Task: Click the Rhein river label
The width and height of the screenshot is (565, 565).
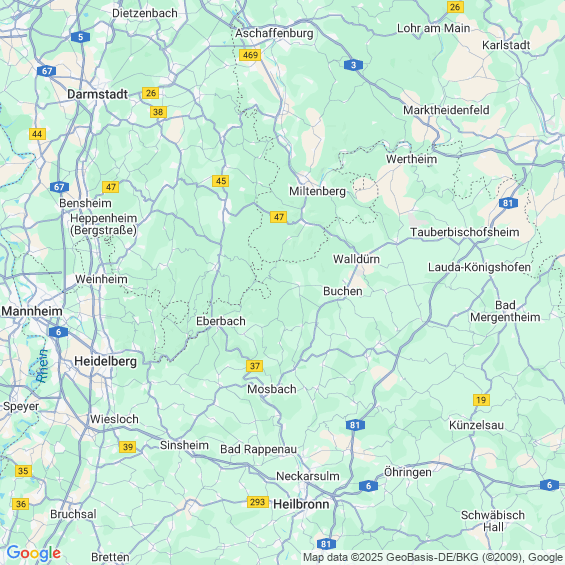Action: (42, 366)
